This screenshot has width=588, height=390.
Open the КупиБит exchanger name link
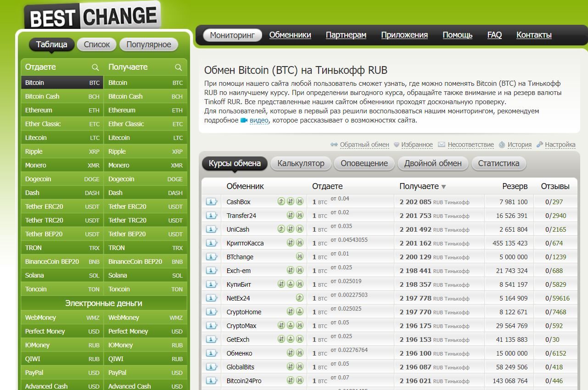point(239,284)
